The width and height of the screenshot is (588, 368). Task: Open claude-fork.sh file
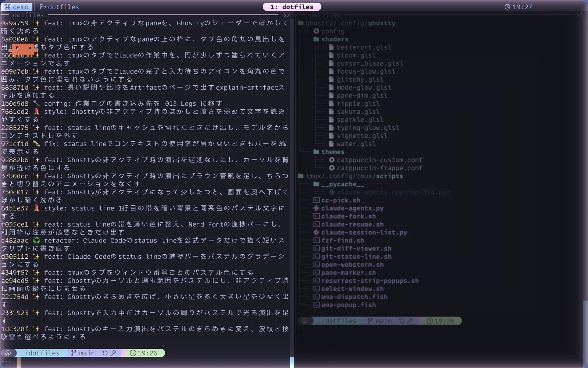(345, 216)
